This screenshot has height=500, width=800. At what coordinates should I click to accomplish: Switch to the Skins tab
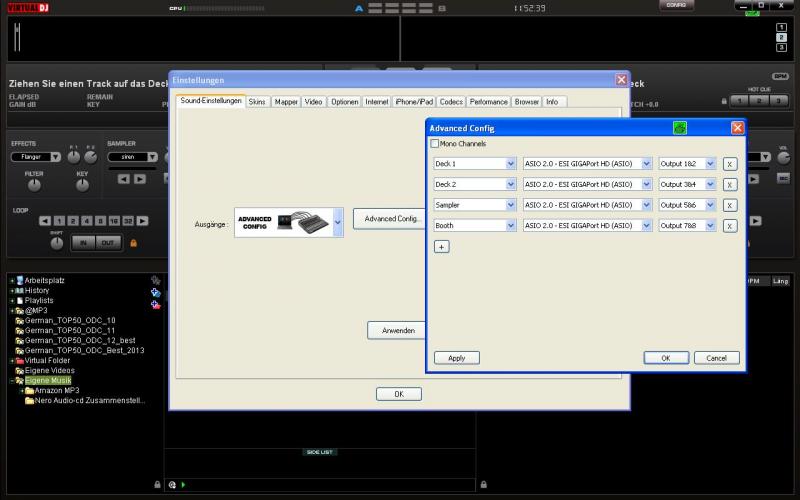point(257,102)
